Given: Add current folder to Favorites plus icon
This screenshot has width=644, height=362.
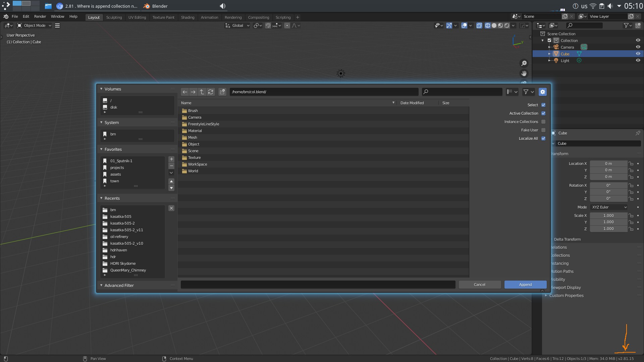Looking at the screenshot, I should pyautogui.click(x=171, y=159).
